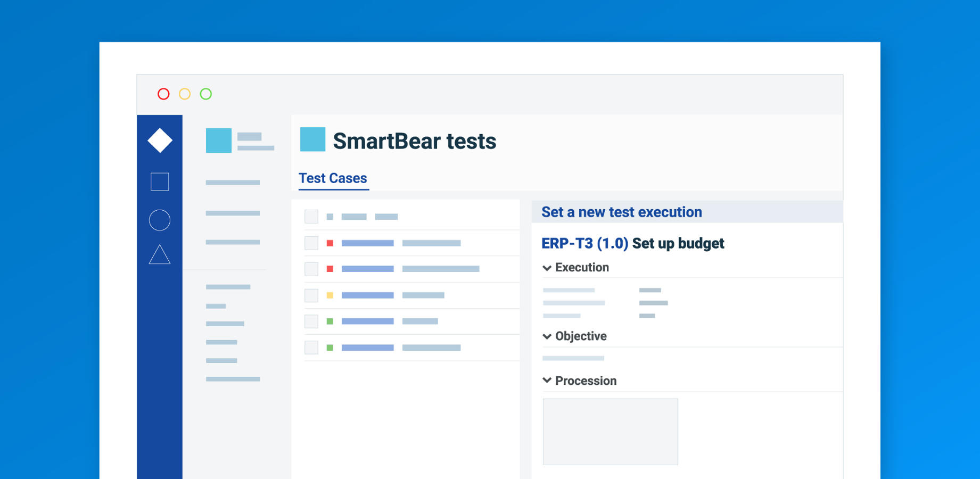This screenshot has height=479, width=980.
Task: Mark the checkbox of the bottom green-status test case
Action: 311,348
